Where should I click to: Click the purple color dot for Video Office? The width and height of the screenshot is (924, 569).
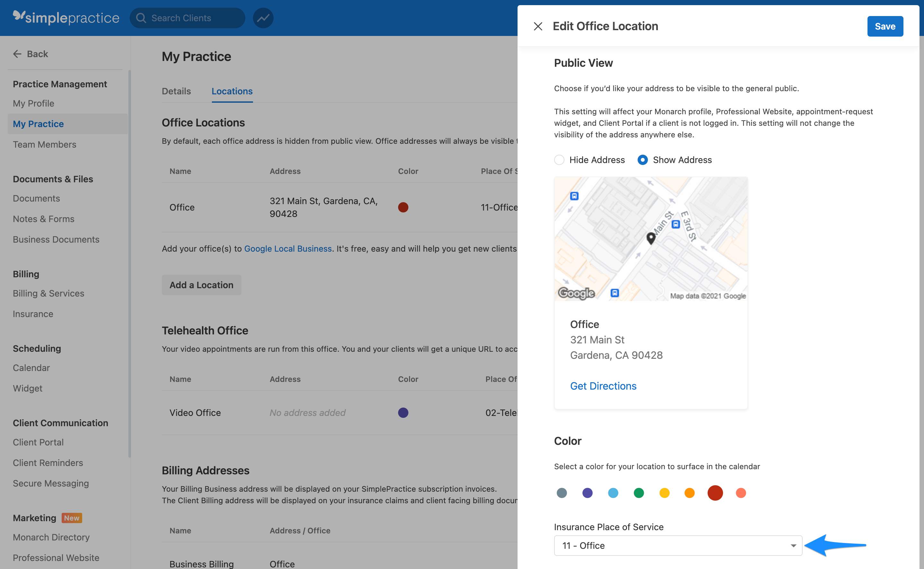pos(403,412)
